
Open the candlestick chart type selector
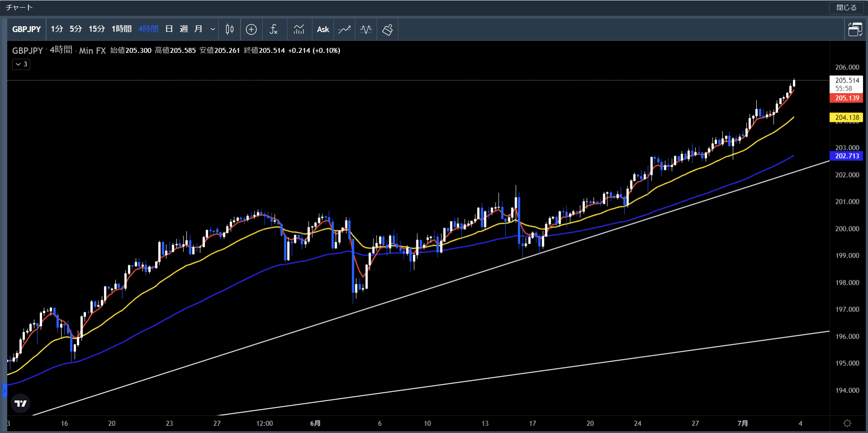(x=230, y=29)
